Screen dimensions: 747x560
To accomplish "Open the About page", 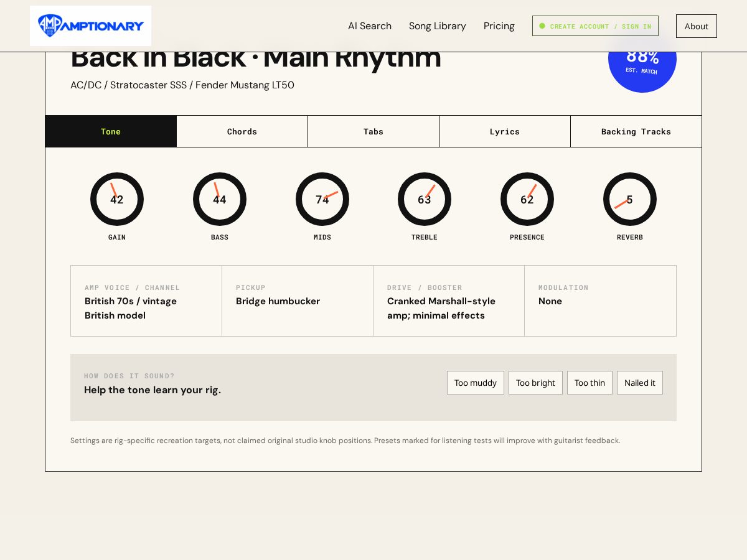I will click(697, 26).
